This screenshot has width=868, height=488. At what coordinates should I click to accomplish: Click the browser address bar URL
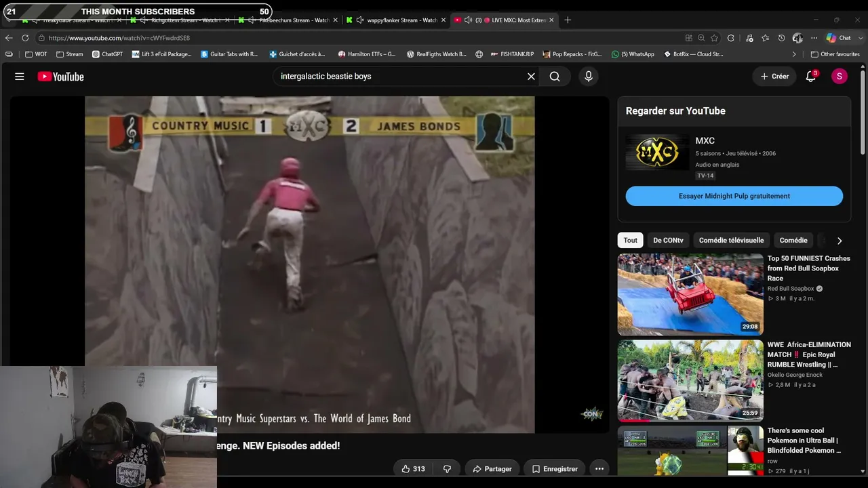pyautogui.click(x=119, y=38)
